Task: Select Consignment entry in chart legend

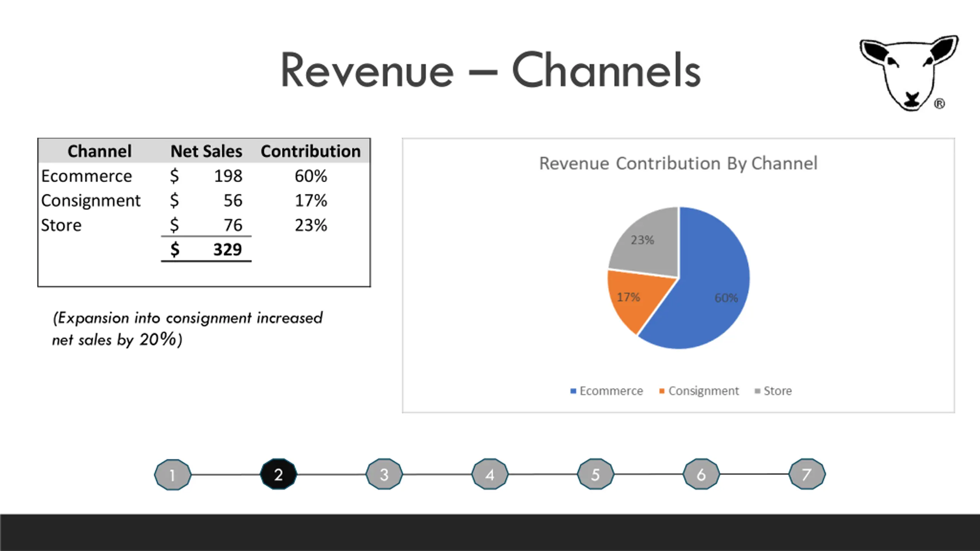Action: pos(699,391)
